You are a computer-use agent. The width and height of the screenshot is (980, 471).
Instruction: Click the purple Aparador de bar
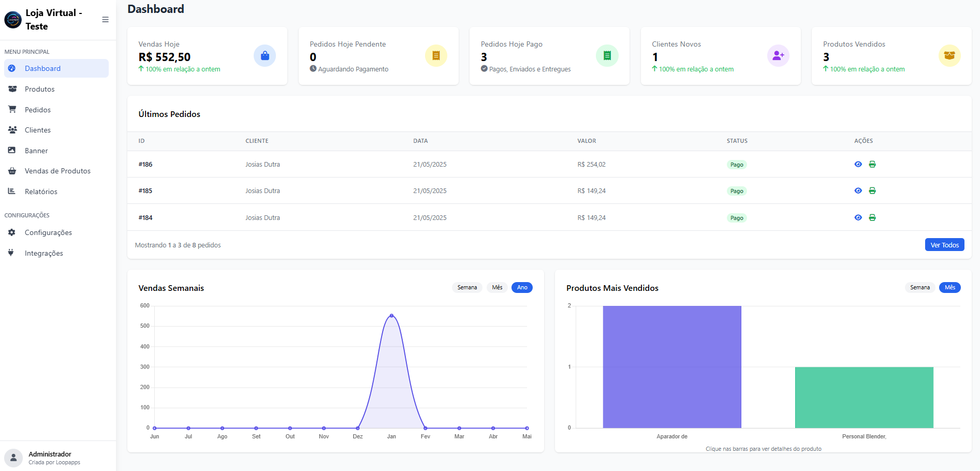(671, 366)
